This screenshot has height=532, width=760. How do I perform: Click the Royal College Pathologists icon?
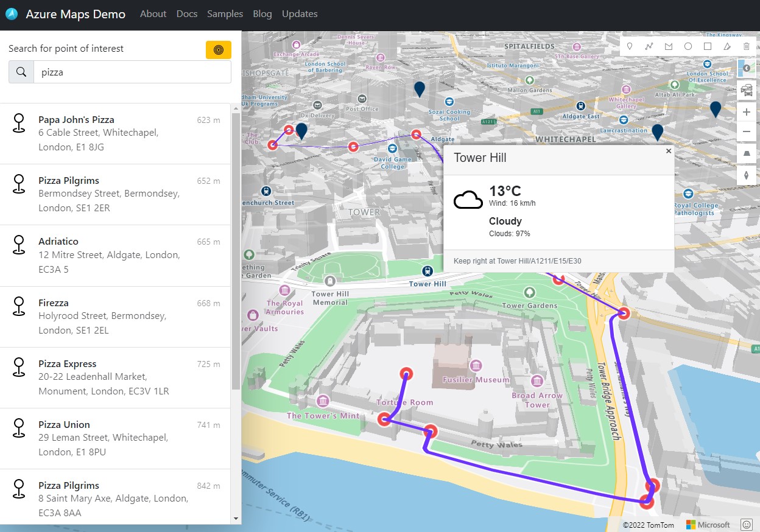[688, 194]
